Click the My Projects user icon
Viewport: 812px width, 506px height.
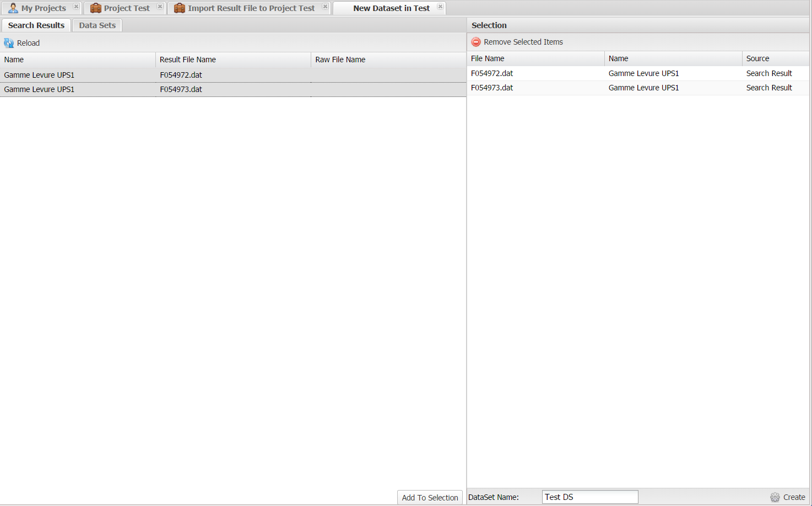tap(13, 8)
